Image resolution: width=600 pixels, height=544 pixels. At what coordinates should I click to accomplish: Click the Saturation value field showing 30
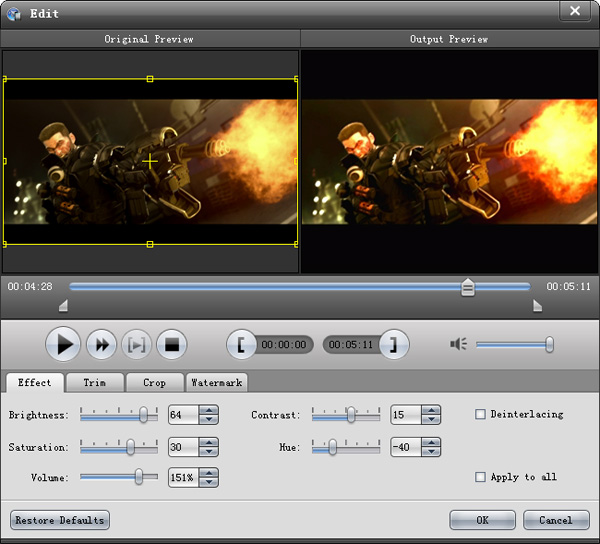click(184, 447)
